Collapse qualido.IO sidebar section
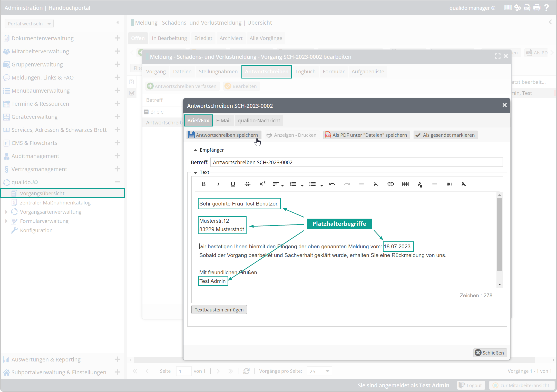This screenshot has height=392, width=557. [x=117, y=182]
